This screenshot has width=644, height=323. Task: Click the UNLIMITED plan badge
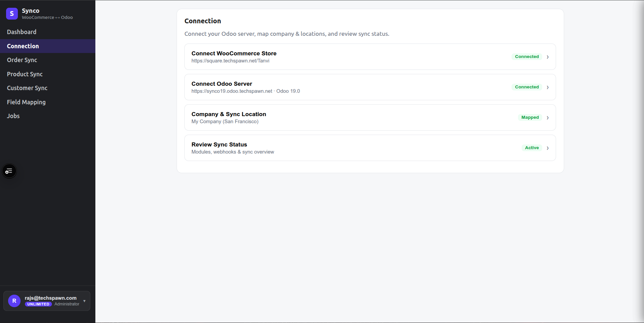[x=38, y=304]
